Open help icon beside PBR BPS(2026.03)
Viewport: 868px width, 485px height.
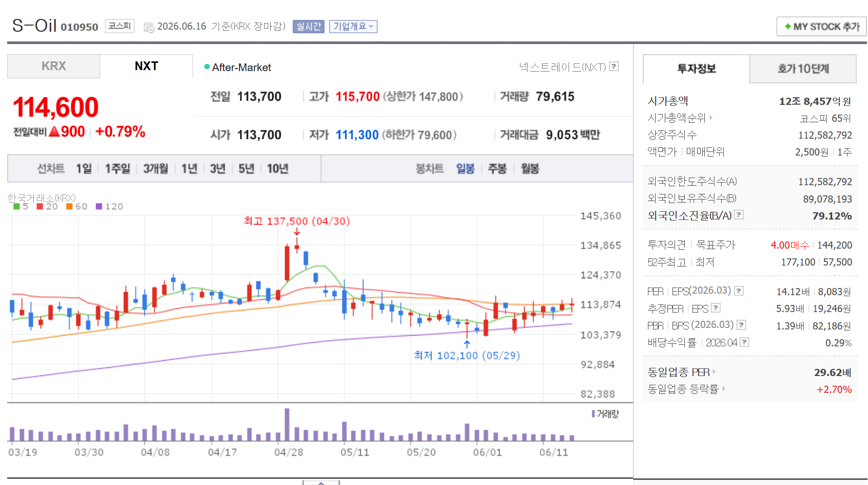tap(741, 325)
